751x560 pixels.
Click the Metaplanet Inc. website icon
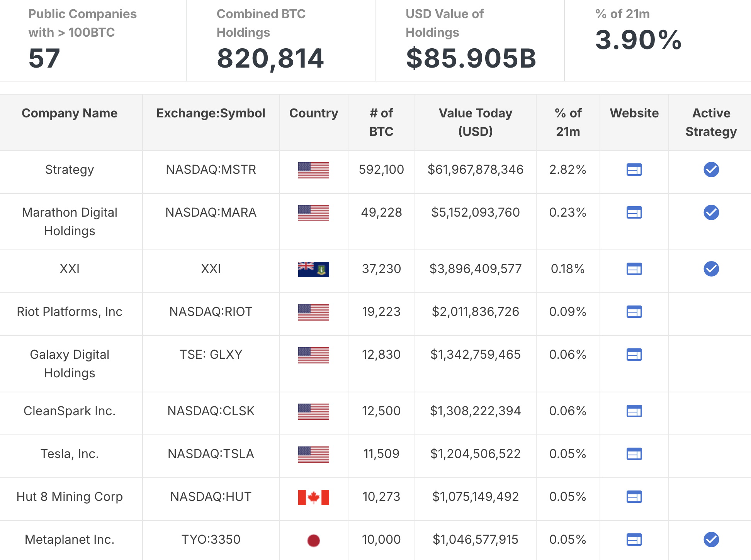pos(634,540)
